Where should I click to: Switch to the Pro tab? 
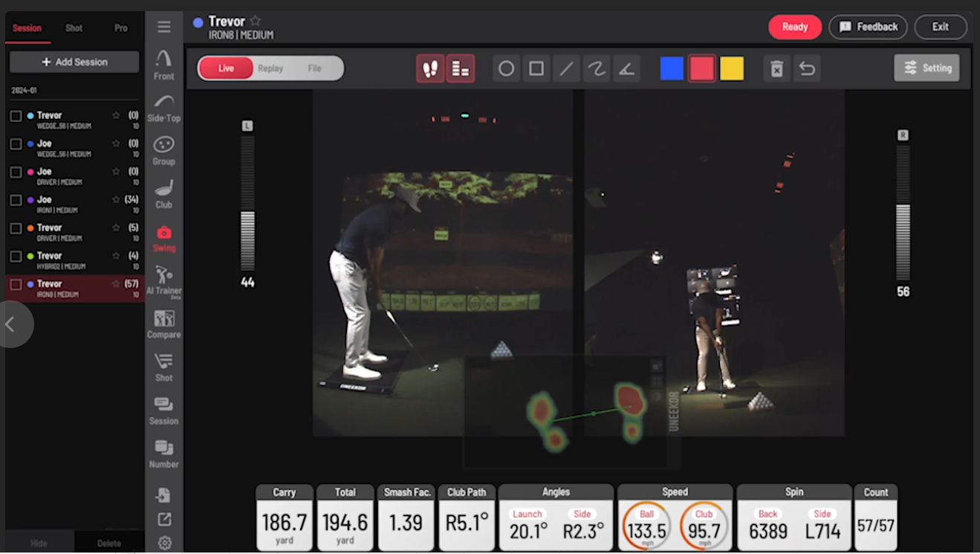[x=120, y=28]
